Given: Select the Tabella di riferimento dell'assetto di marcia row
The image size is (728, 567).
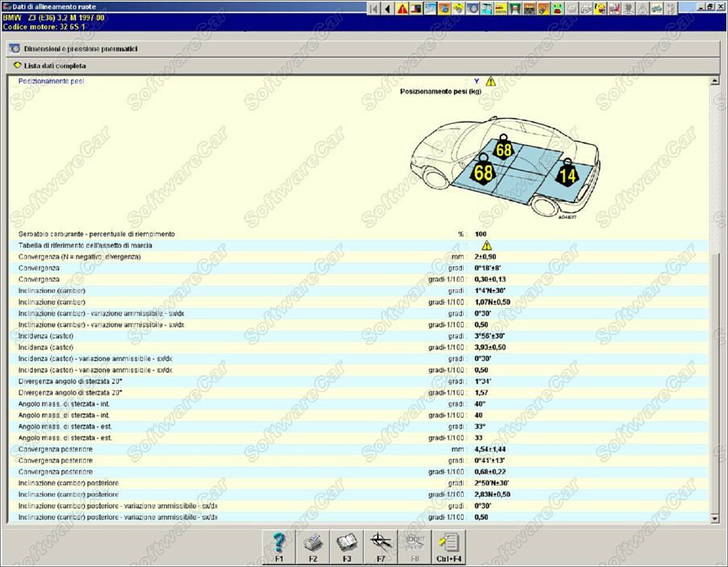Looking at the screenshot, I should [358, 245].
